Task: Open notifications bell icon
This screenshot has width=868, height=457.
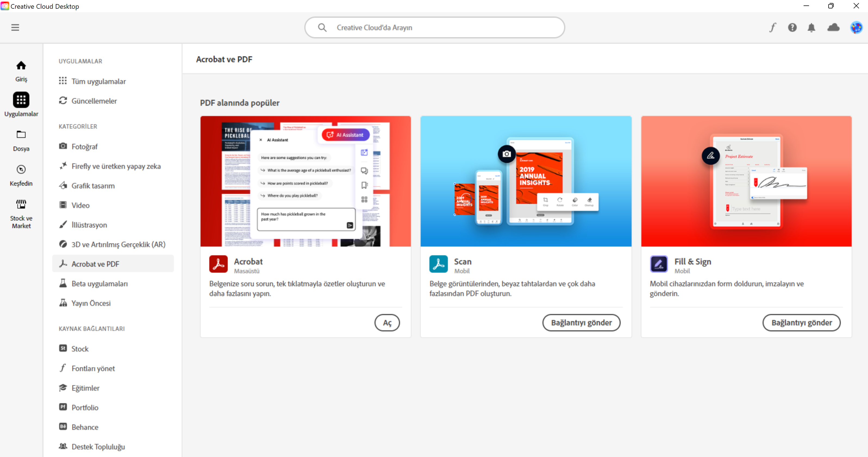Action: point(811,28)
